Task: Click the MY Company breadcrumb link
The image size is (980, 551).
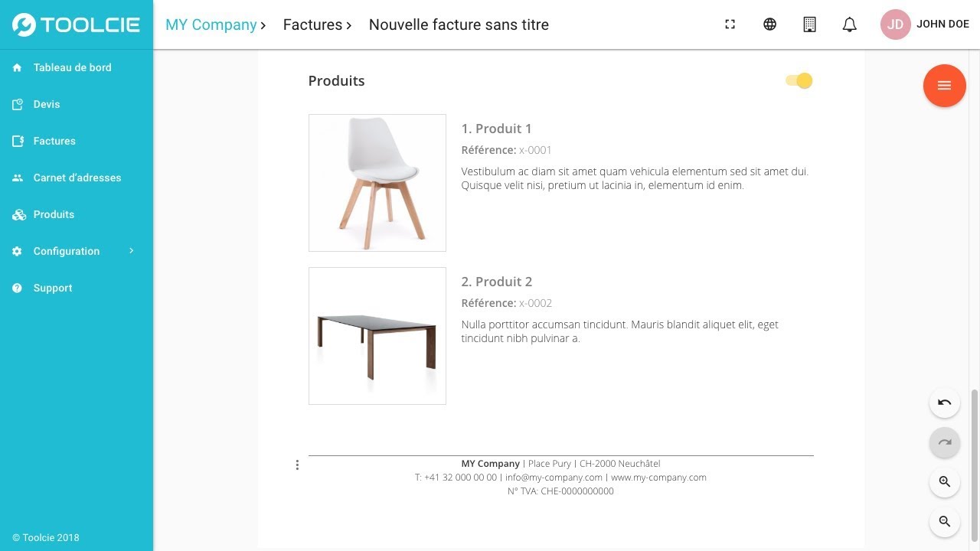Action: click(x=211, y=24)
